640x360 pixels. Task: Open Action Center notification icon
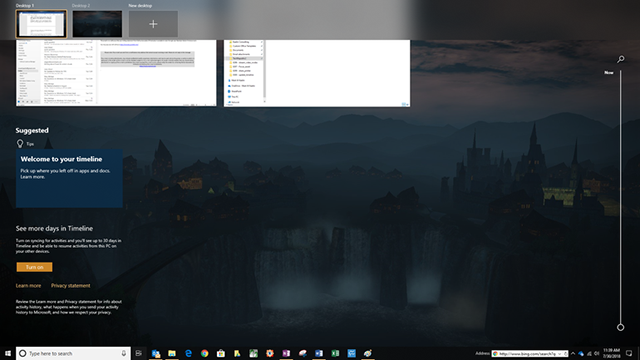click(629, 353)
